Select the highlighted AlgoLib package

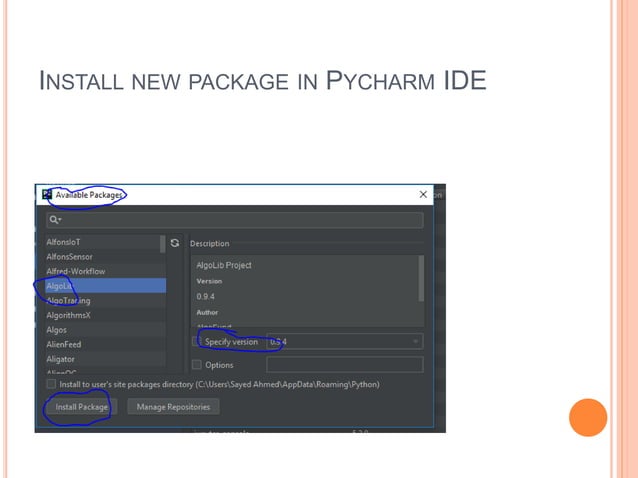click(x=105, y=286)
